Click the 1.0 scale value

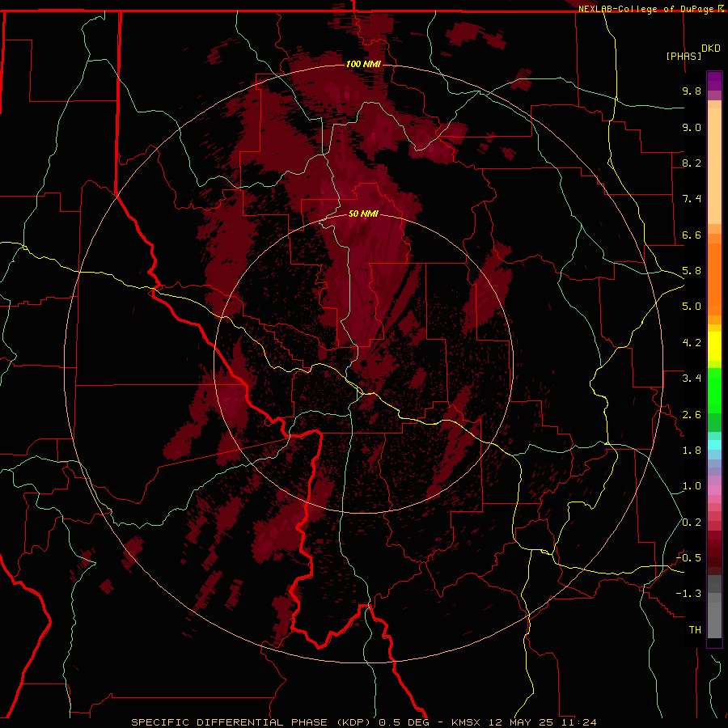click(x=692, y=486)
